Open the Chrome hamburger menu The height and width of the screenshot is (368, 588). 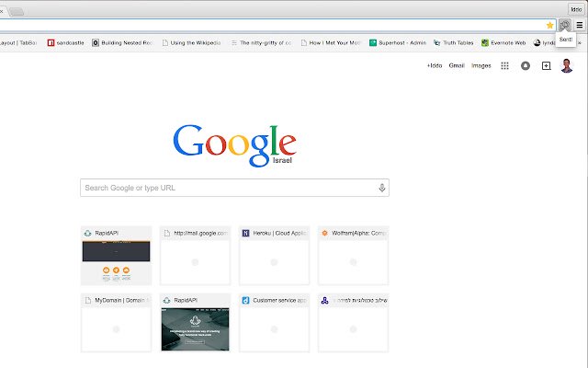580,25
